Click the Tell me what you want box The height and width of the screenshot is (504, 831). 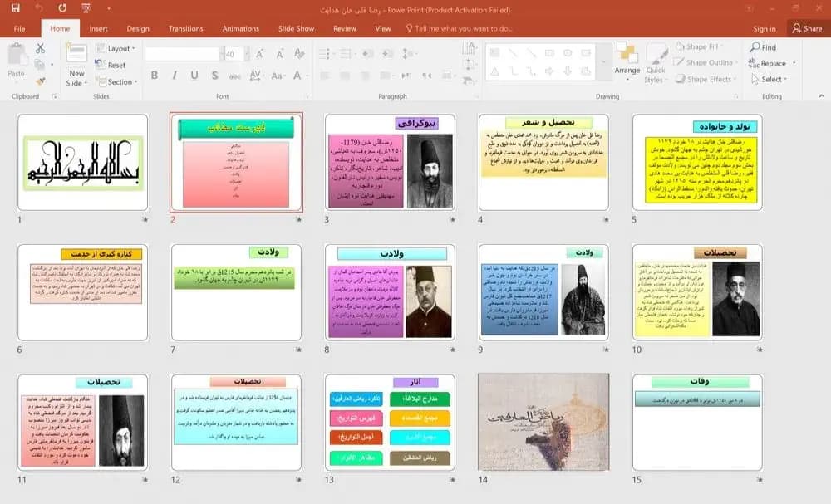click(459, 28)
